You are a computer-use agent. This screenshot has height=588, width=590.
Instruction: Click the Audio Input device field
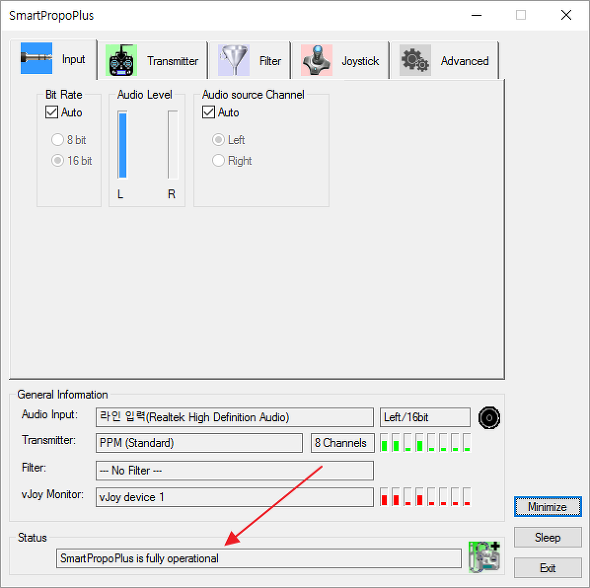(235, 417)
